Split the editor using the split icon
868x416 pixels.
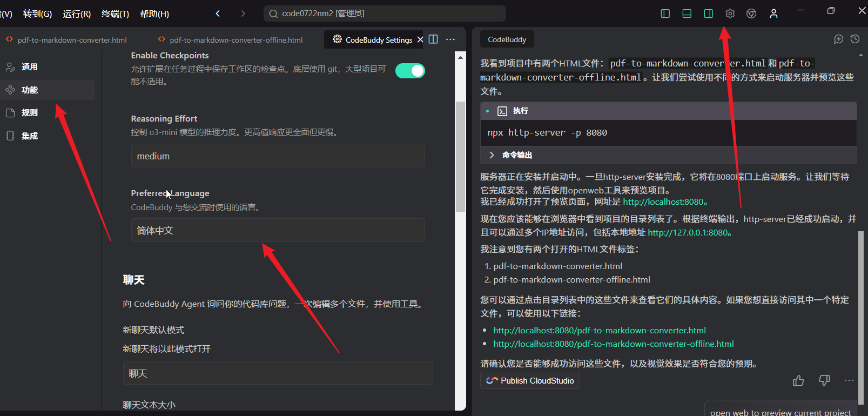click(x=433, y=39)
